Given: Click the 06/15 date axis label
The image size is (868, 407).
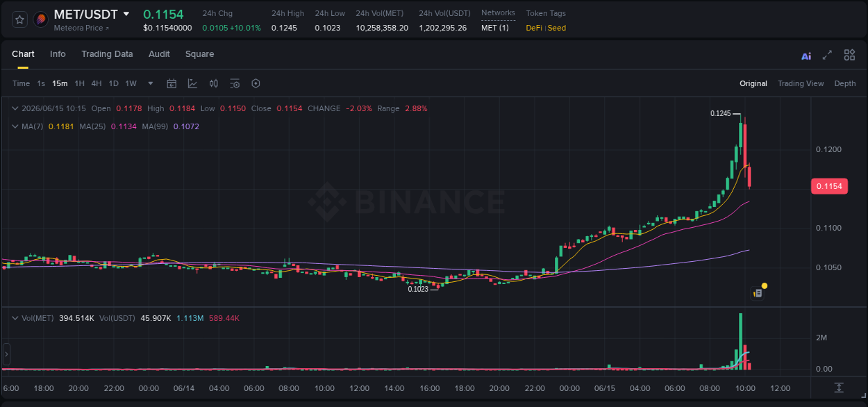Looking at the screenshot, I should coord(605,388).
